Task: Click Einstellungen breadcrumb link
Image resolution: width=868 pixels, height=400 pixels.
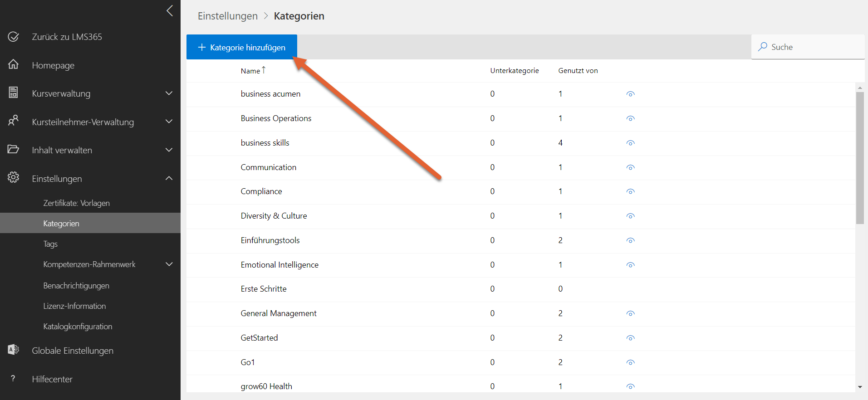Action: point(227,16)
